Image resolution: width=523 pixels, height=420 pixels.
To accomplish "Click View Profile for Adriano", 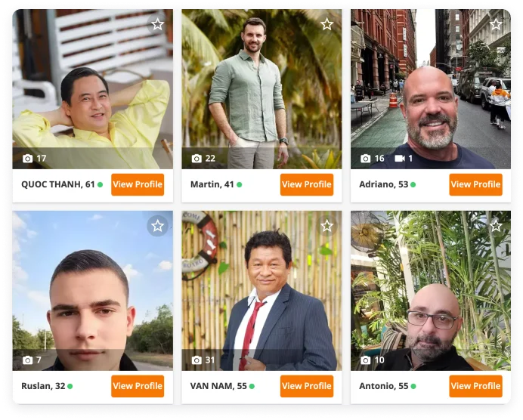I will 475,184.
